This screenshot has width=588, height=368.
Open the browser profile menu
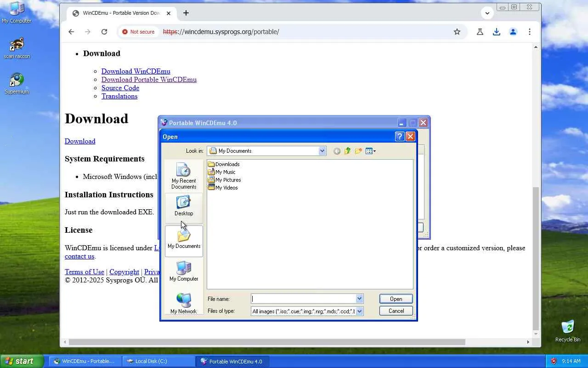coord(513,32)
